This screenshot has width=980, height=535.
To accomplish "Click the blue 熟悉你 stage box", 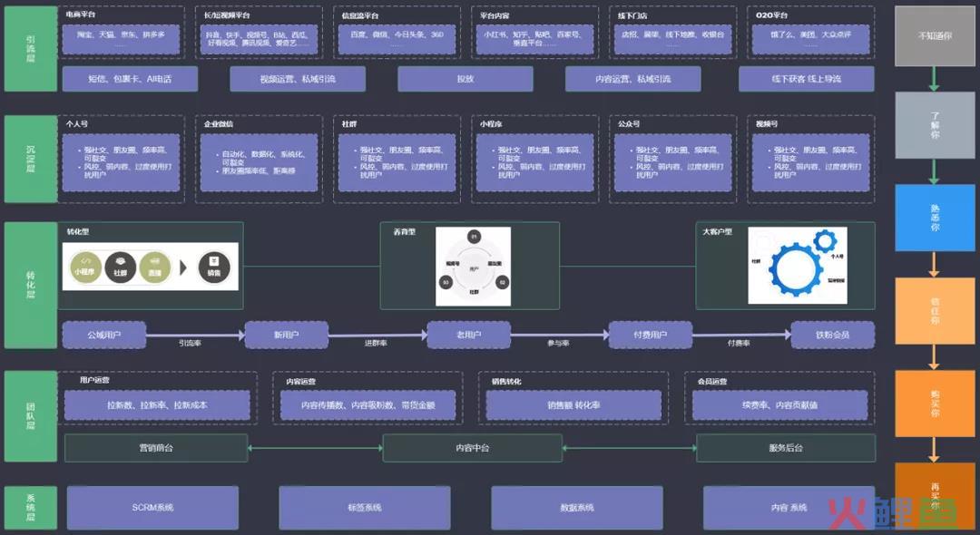I will (x=935, y=218).
